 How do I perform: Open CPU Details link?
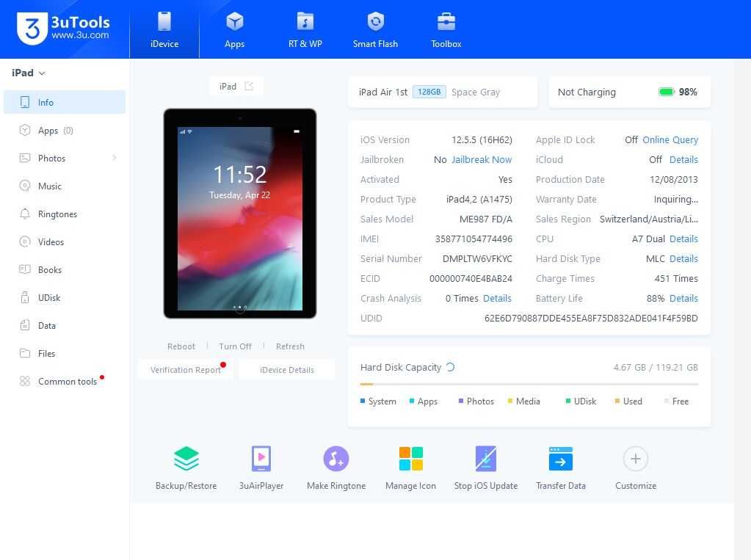(x=683, y=239)
